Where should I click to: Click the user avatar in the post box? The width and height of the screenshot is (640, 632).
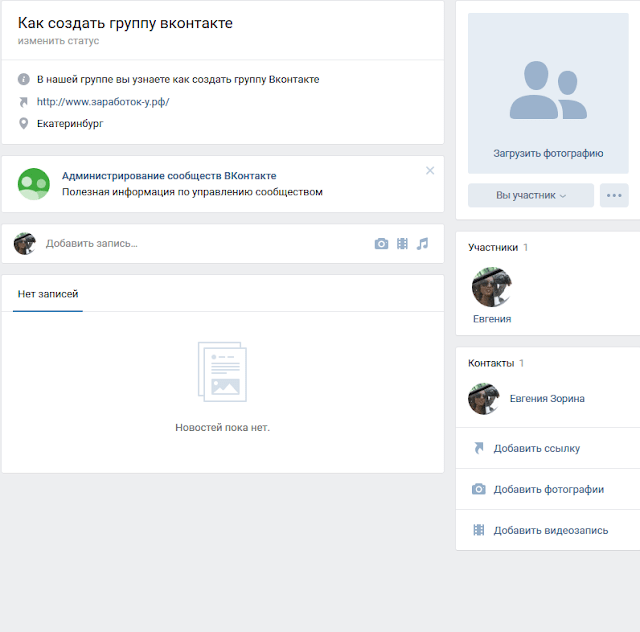tap(24, 244)
